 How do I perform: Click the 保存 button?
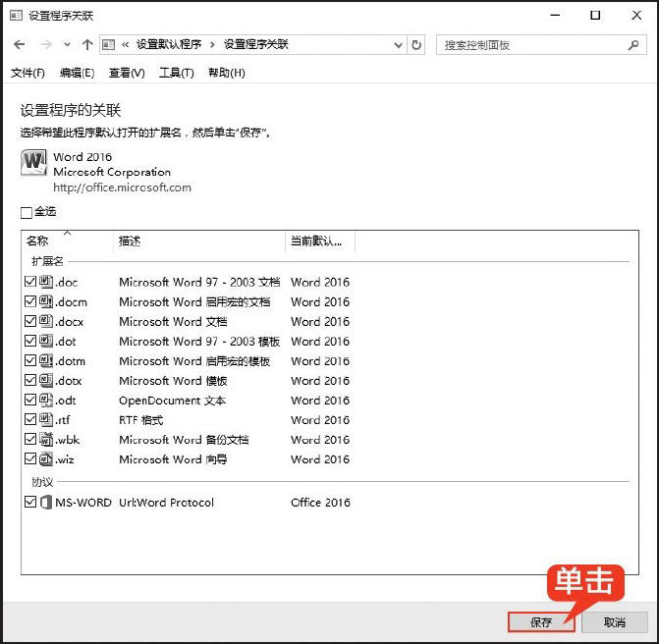(x=541, y=622)
